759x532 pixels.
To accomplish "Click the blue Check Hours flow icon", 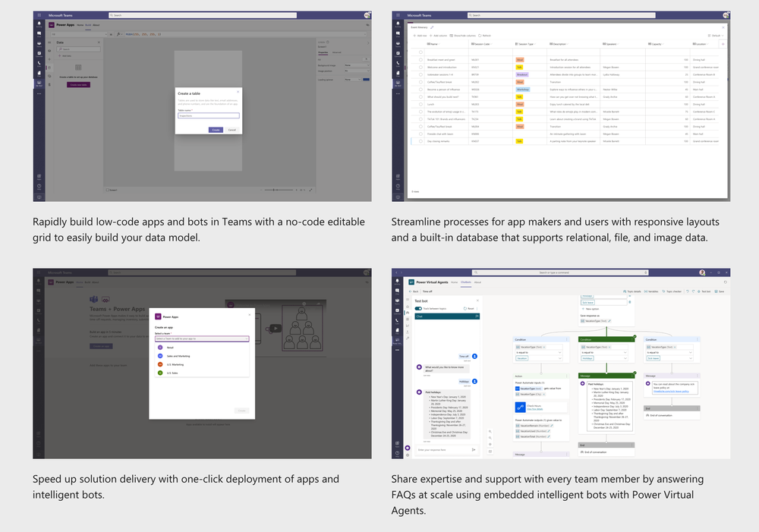I will coord(520,407).
